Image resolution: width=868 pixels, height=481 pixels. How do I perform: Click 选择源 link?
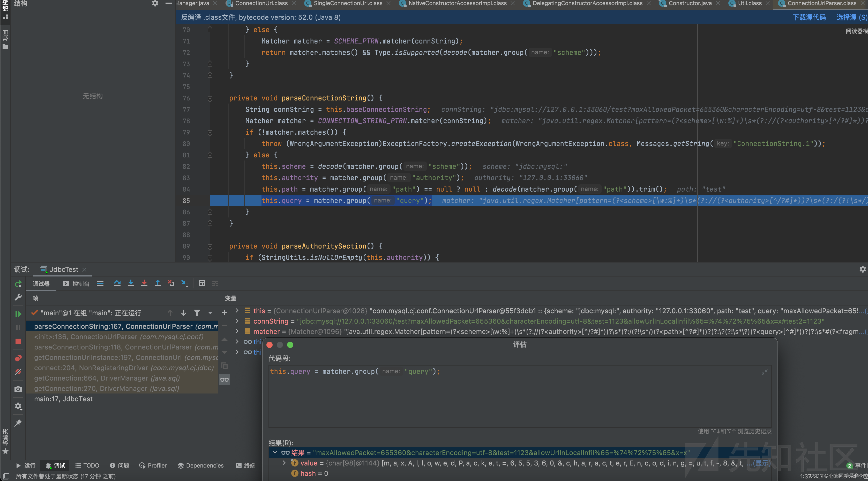coord(851,17)
